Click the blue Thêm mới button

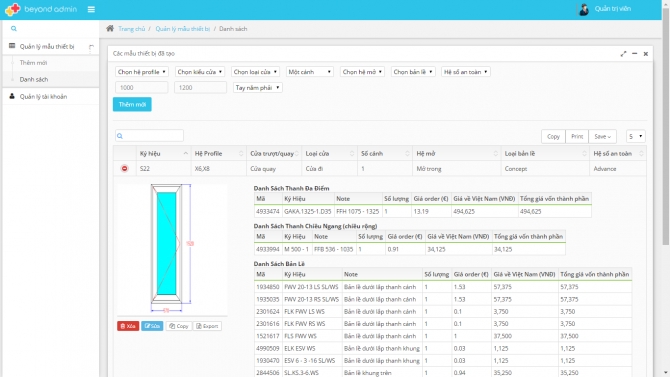132,104
